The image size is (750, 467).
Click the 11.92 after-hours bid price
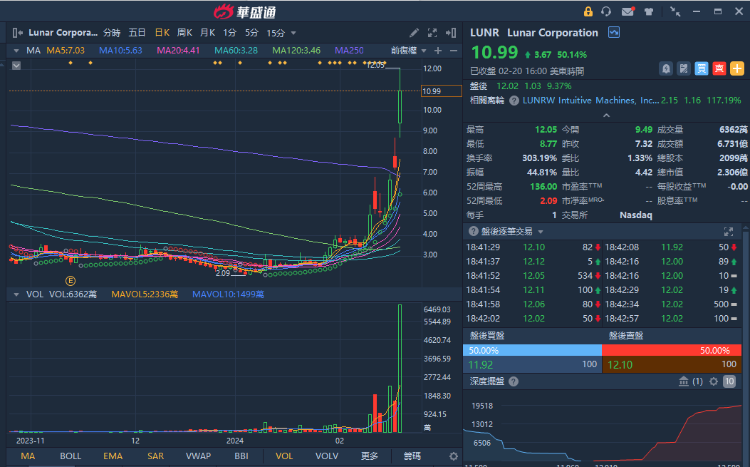[x=480, y=365]
